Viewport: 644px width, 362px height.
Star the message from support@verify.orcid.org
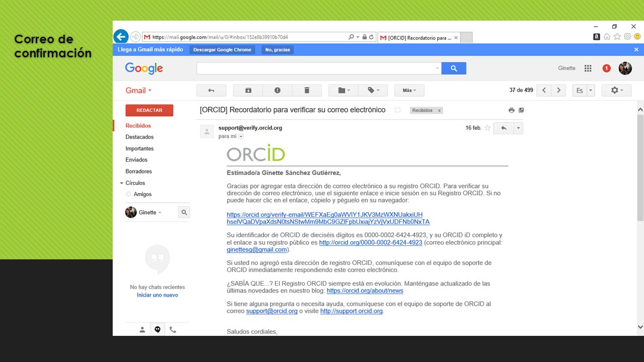[487, 128]
